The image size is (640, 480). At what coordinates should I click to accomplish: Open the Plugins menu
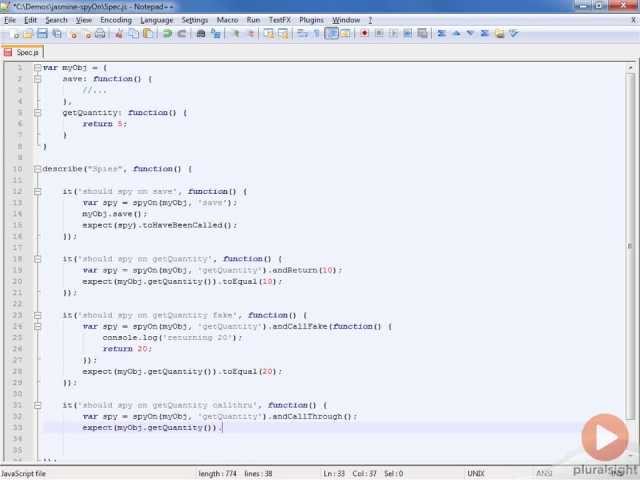pyautogui.click(x=311, y=20)
